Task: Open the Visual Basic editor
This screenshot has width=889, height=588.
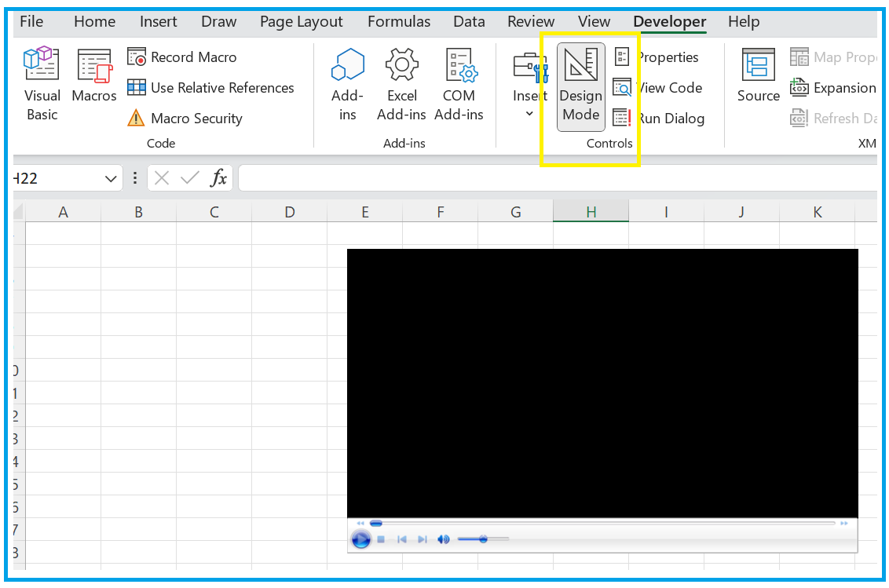Action: click(42, 84)
